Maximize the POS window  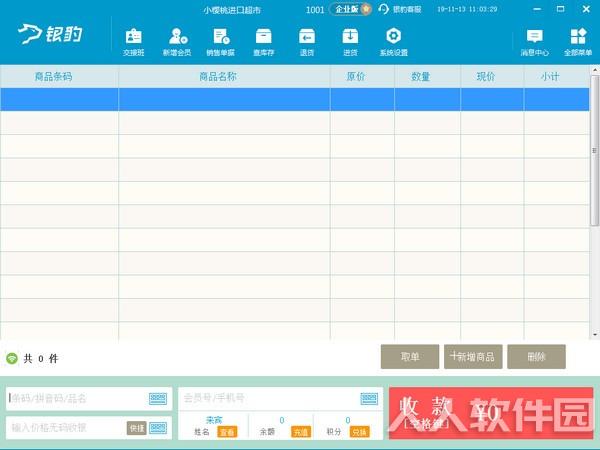561,9
